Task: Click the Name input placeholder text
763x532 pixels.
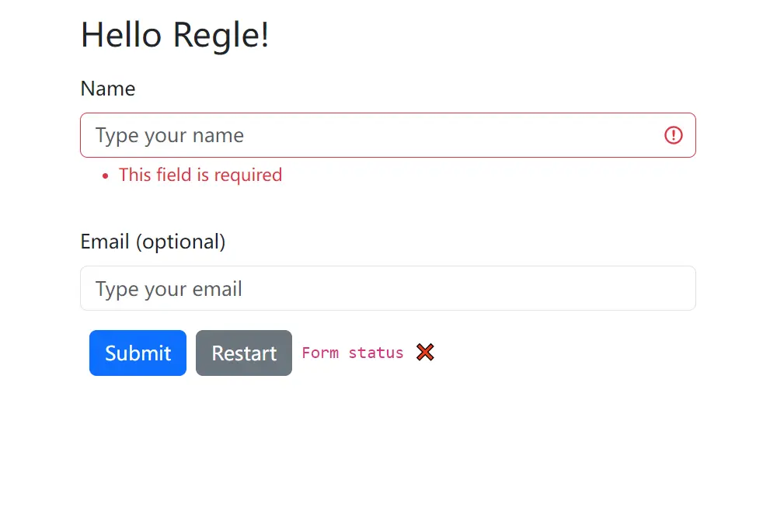Action: tap(169, 135)
